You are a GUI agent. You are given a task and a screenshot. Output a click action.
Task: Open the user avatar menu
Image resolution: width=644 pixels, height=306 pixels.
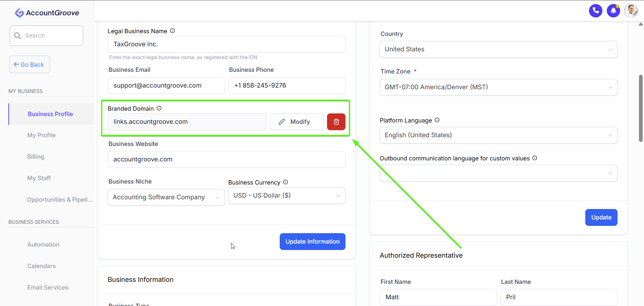coord(631,11)
